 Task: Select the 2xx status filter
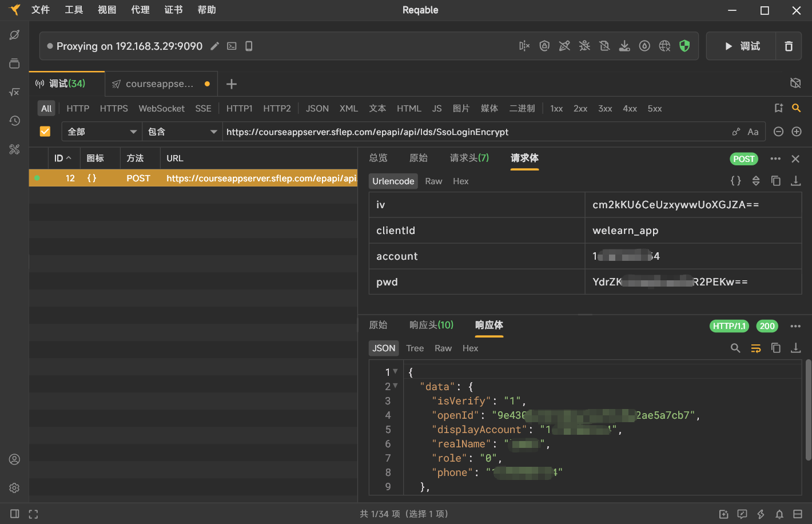[x=580, y=108]
